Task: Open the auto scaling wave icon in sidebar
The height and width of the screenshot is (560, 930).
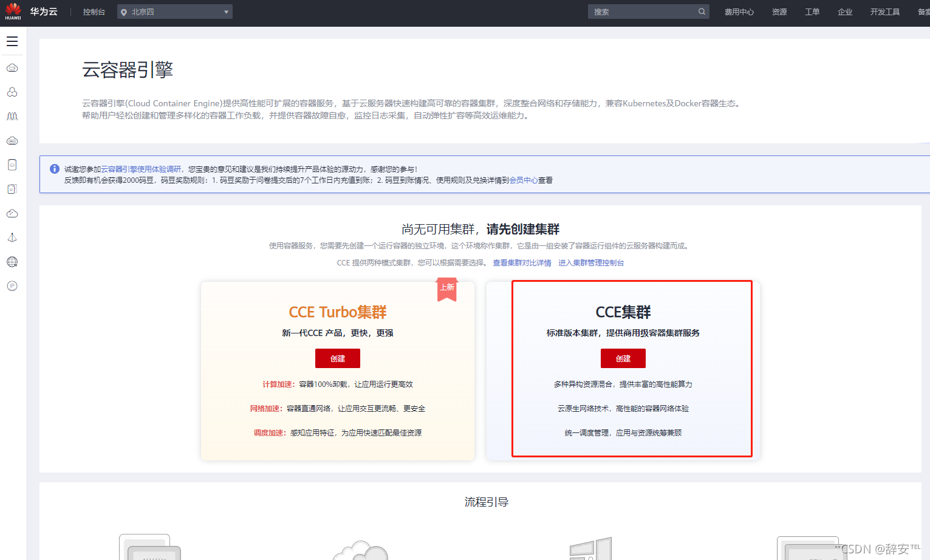Action: 12,117
